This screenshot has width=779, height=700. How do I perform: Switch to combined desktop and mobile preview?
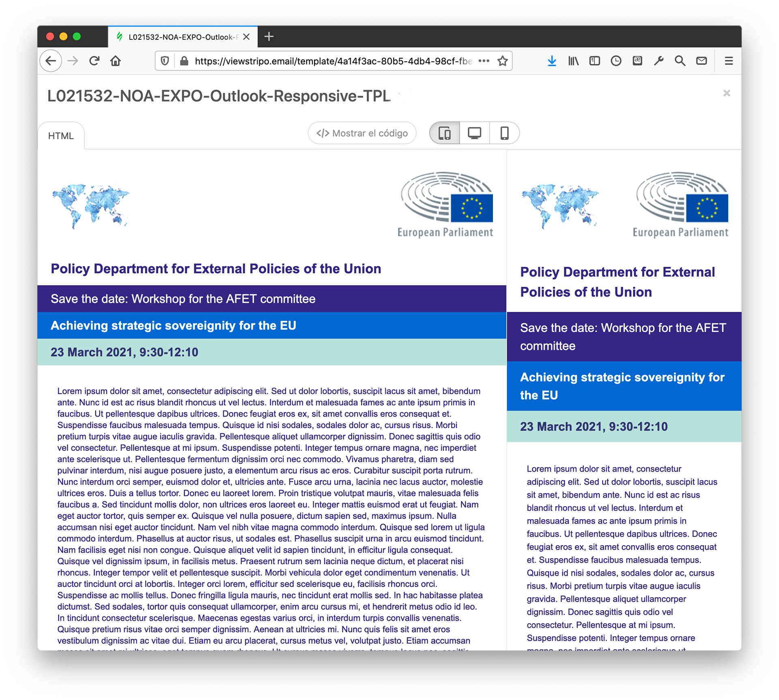[x=445, y=133]
